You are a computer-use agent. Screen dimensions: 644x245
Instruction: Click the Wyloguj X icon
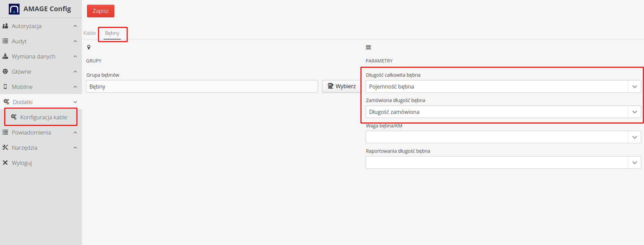pyautogui.click(x=5, y=163)
